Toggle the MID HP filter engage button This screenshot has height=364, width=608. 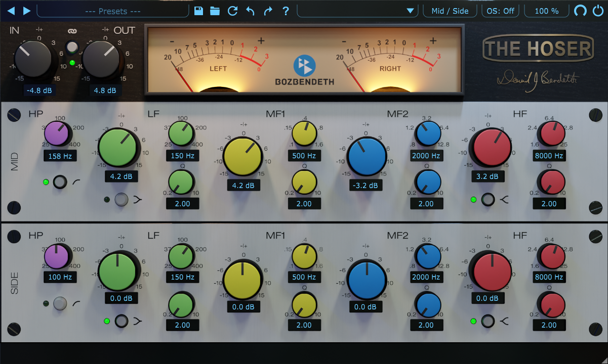(59, 182)
